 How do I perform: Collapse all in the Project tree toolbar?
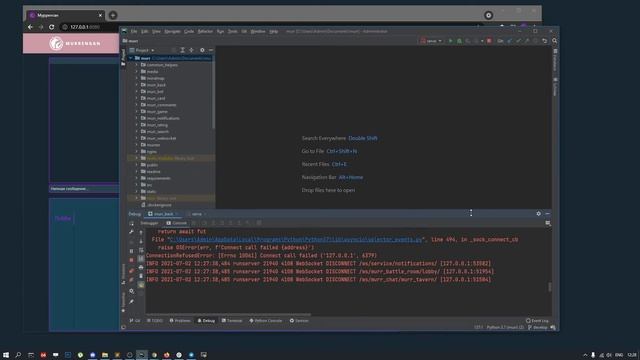click(x=191, y=50)
